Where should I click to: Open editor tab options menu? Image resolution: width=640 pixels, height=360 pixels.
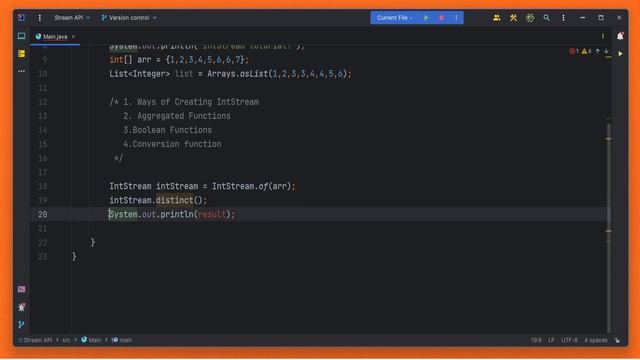click(603, 36)
